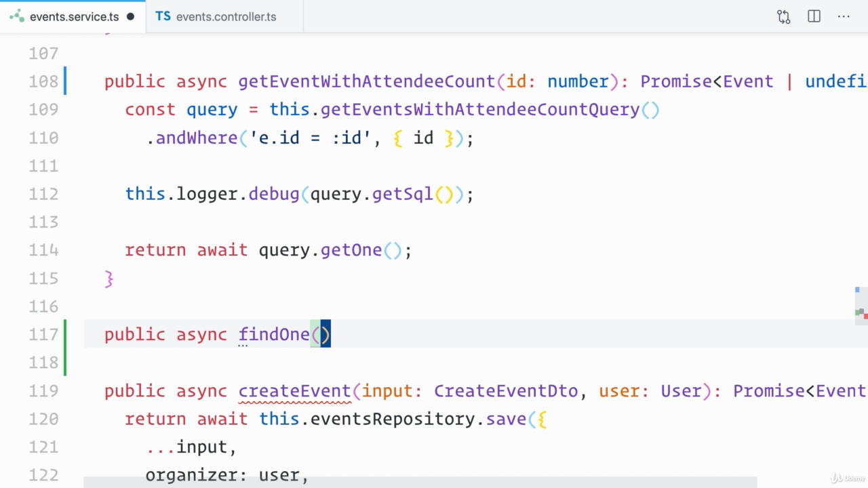Click the green added-lines gutter bar at line 117
This screenshot has width=868, height=488.
click(65, 348)
